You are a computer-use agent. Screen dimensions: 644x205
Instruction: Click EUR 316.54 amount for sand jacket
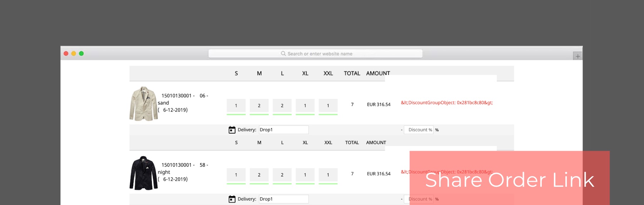click(x=379, y=105)
